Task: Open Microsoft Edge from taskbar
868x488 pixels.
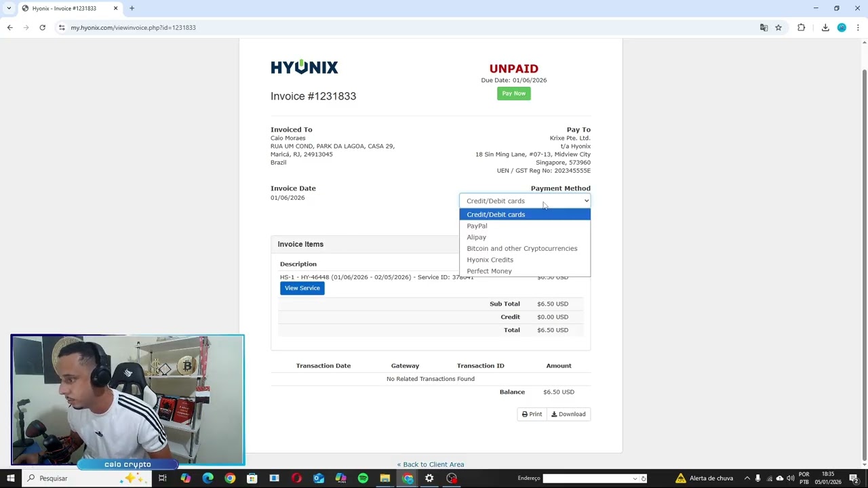Action: [x=208, y=479]
